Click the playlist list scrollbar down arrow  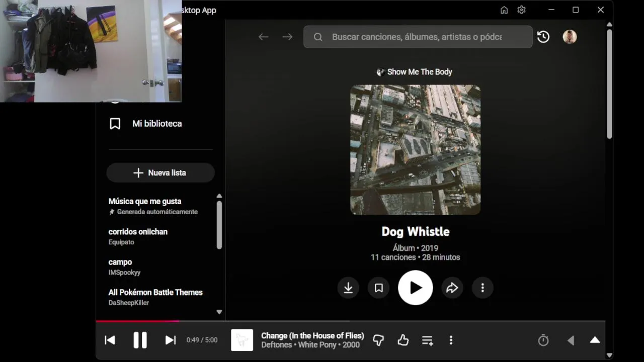(x=219, y=312)
